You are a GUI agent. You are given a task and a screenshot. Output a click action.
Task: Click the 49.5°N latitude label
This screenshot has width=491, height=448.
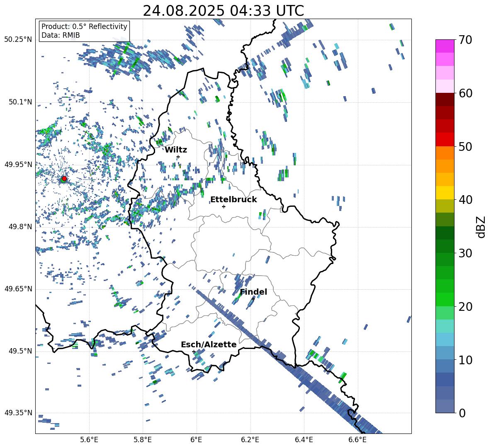(20, 351)
